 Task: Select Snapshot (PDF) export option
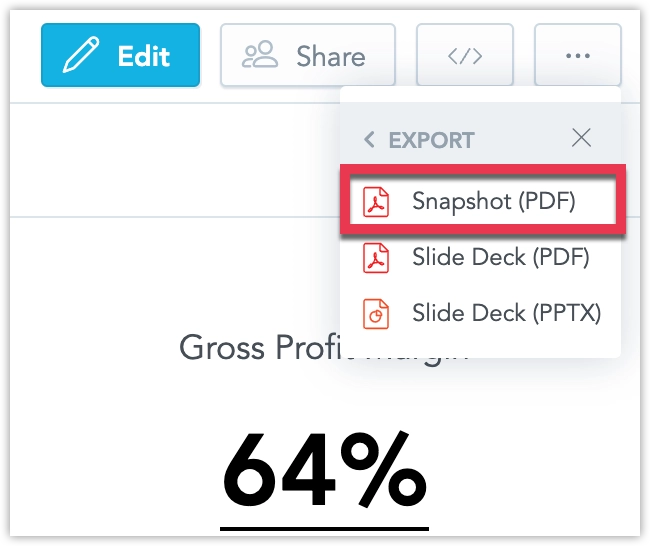point(483,201)
